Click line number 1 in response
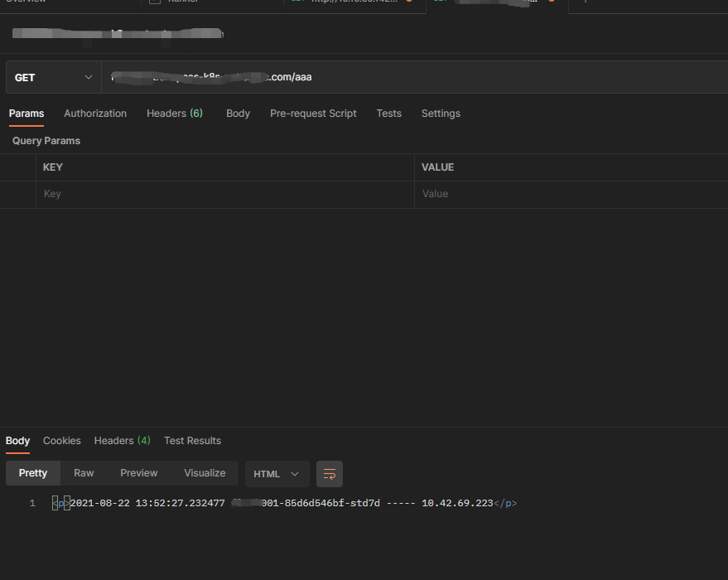 point(32,504)
